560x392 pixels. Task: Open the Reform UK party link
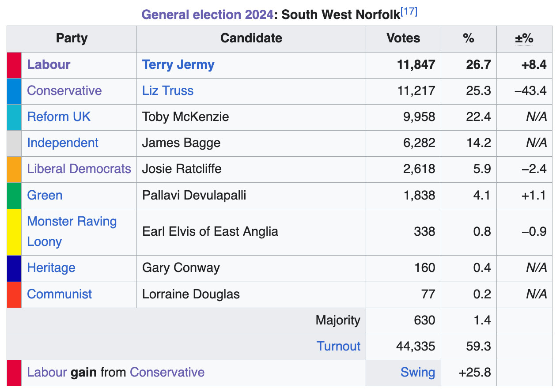click(59, 117)
